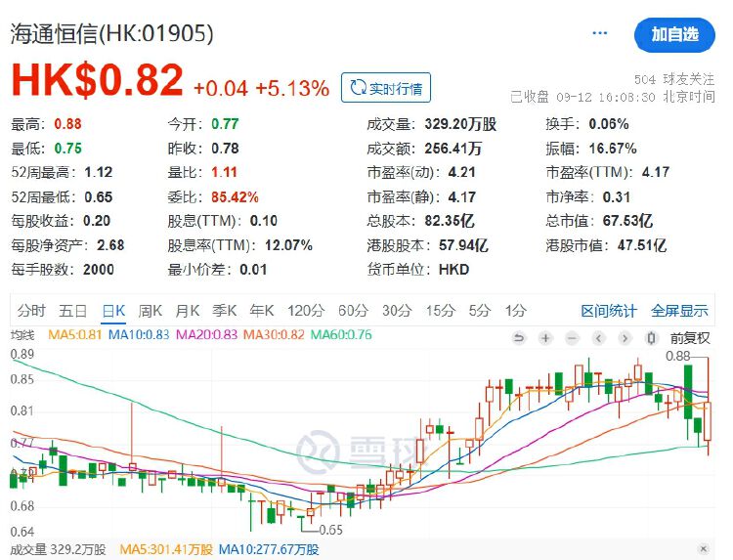Click the HK$0.82 current price

[97, 80]
